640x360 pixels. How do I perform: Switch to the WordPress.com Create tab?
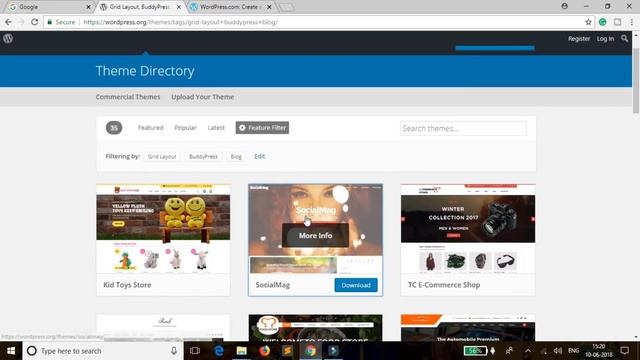[231, 7]
